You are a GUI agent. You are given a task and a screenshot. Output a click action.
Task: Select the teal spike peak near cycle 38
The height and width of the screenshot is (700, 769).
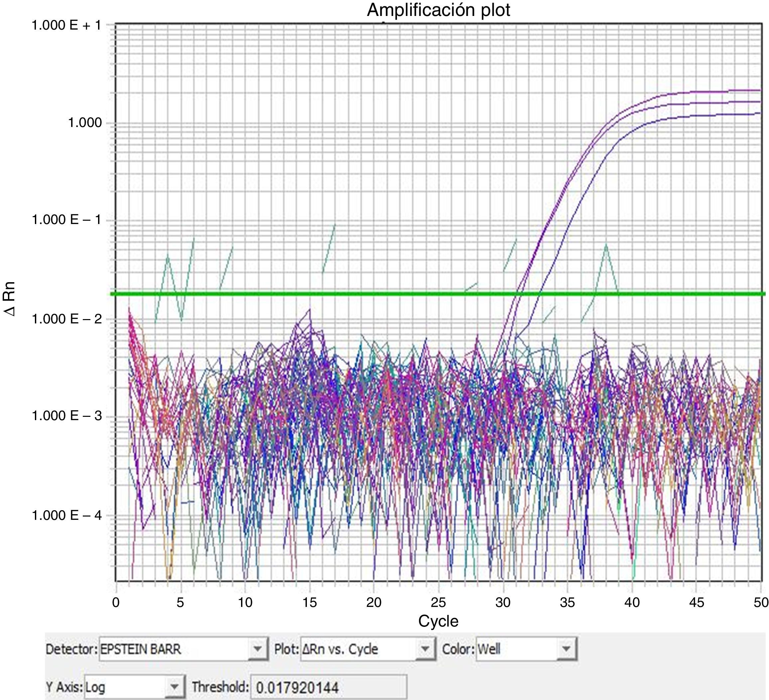point(606,245)
